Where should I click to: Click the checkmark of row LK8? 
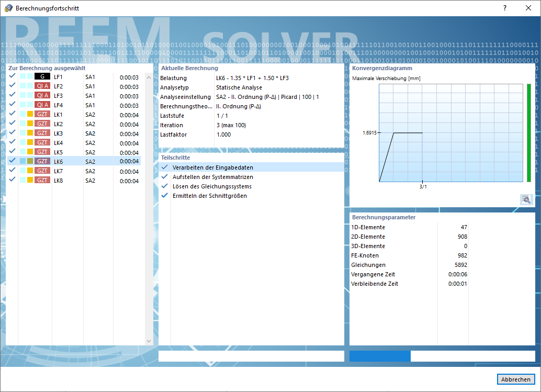click(12, 179)
